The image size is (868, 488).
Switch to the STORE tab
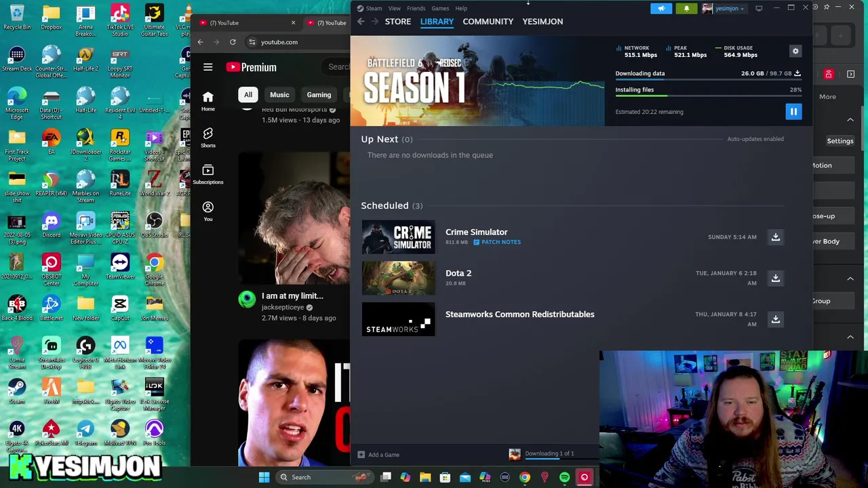[398, 21]
